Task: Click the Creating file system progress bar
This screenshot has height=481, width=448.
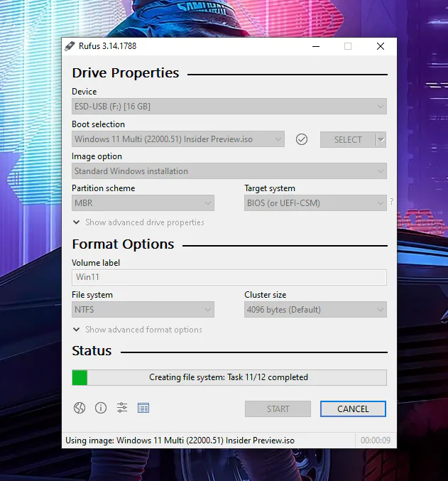Action: coord(229,377)
